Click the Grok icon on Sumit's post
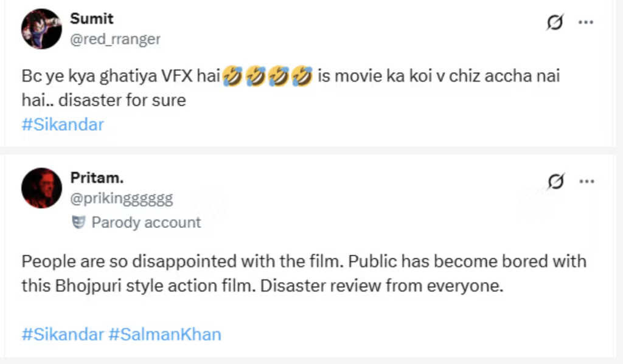 tap(555, 22)
